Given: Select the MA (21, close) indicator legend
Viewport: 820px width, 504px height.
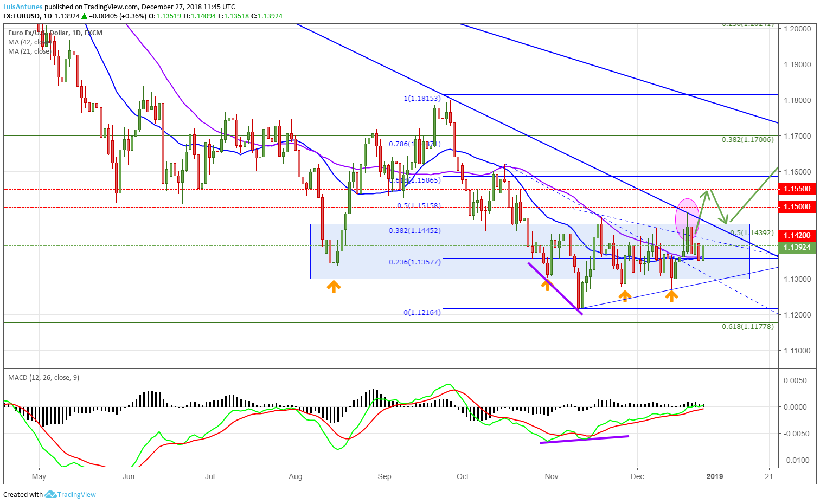Looking at the screenshot, I should pyautogui.click(x=29, y=51).
